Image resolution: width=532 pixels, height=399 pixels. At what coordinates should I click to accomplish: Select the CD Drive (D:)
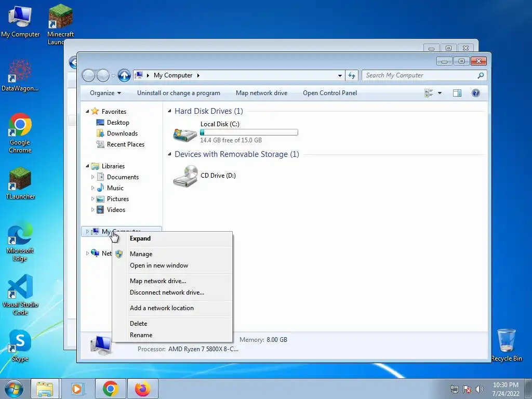tap(205, 176)
